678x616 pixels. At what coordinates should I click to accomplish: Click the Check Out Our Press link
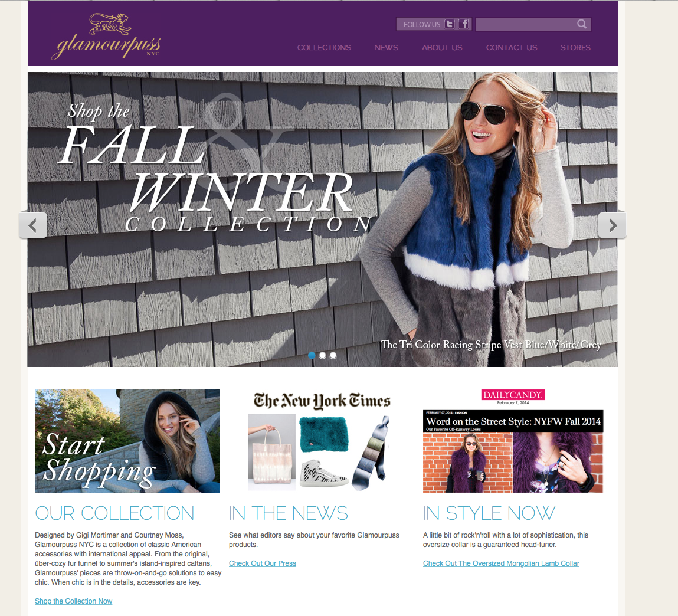click(263, 563)
